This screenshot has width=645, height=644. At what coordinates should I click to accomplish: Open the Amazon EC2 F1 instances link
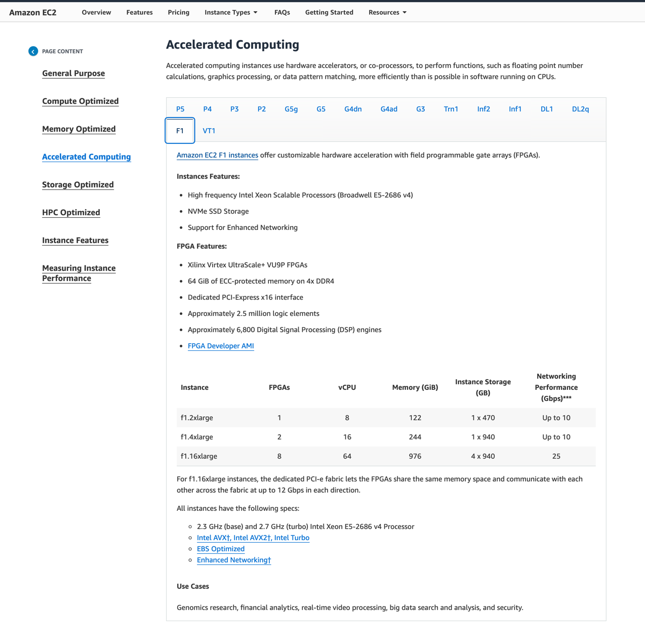[217, 155]
